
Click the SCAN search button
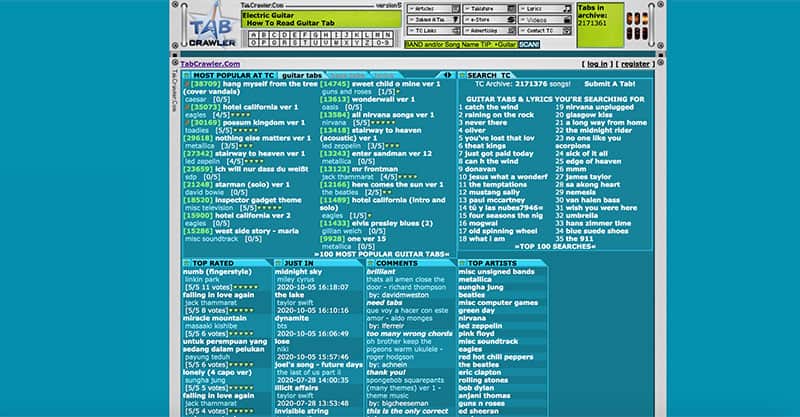coord(529,44)
